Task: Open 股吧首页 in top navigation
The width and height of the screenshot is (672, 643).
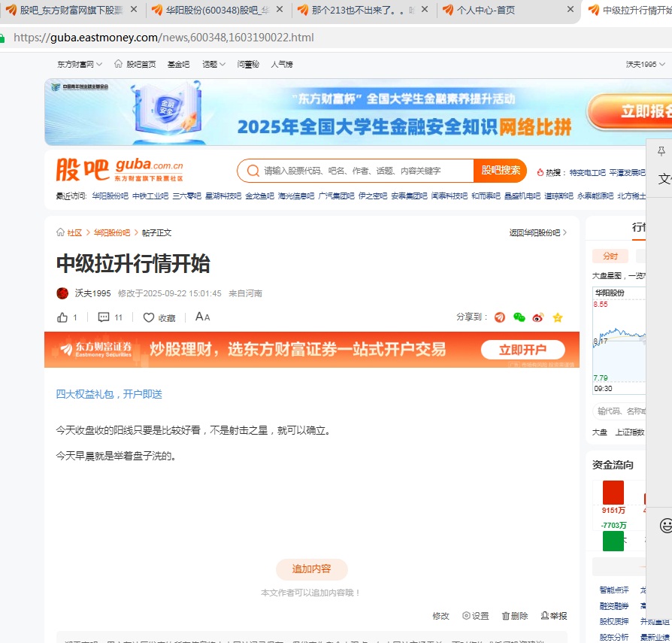Action: 141,65
